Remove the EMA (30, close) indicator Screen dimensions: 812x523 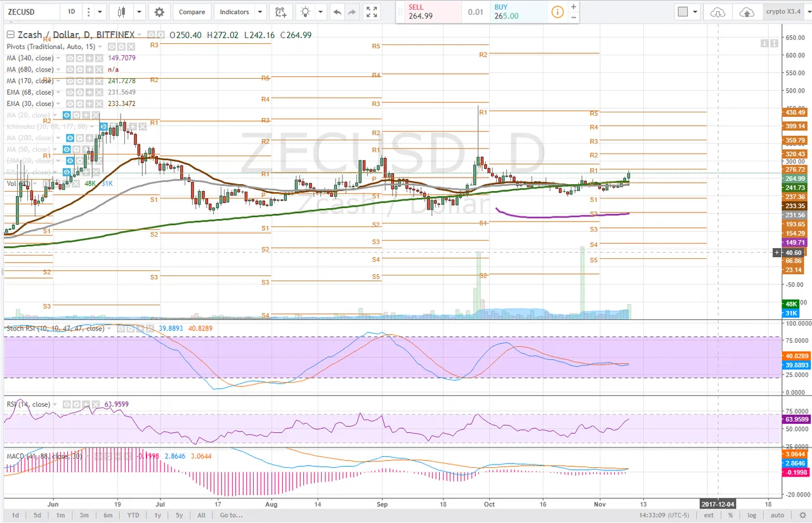[x=99, y=103]
